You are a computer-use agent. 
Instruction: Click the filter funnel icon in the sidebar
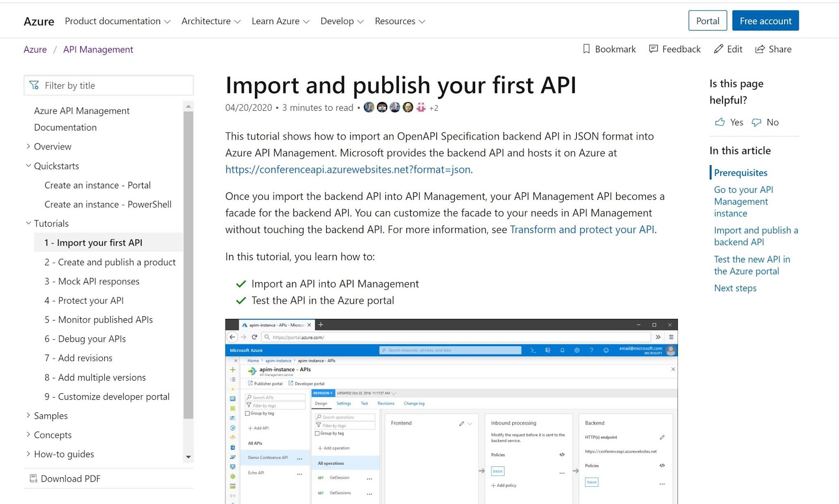(35, 85)
